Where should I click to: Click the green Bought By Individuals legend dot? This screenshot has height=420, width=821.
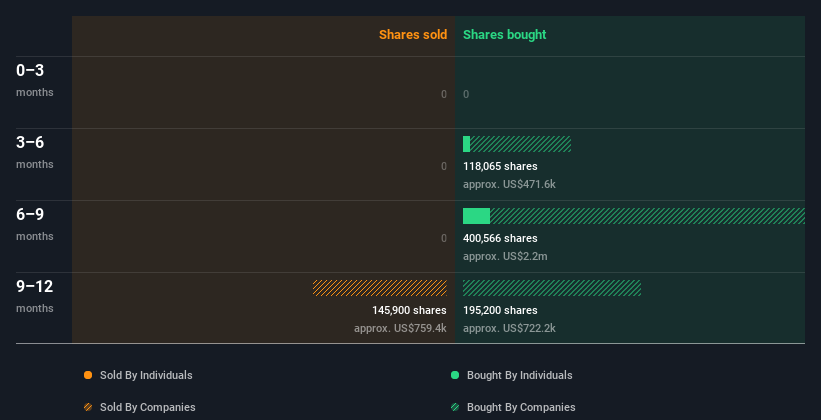(455, 375)
